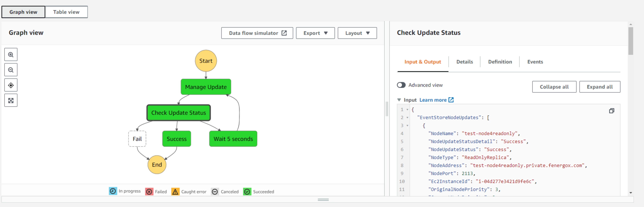Click the Succeeded legend checkmark icon
The width and height of the screenshot is (644, 207).
pos(247,191)
